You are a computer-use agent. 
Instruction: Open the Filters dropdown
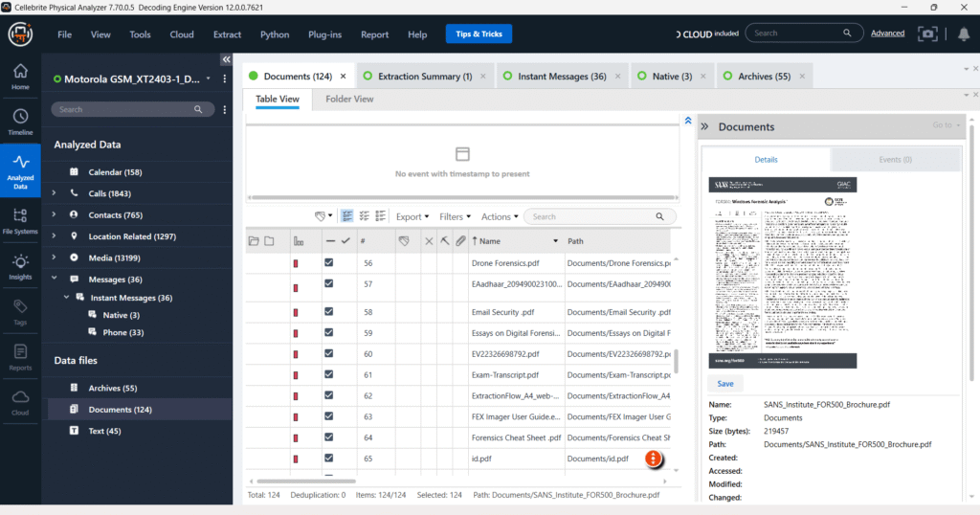(455, 217)
